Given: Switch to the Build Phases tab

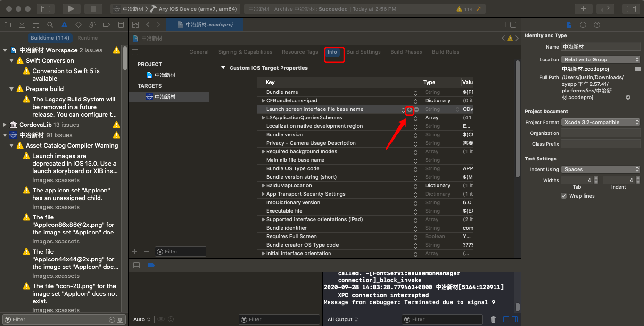Looking at the screenshot, I should point(406,52).
